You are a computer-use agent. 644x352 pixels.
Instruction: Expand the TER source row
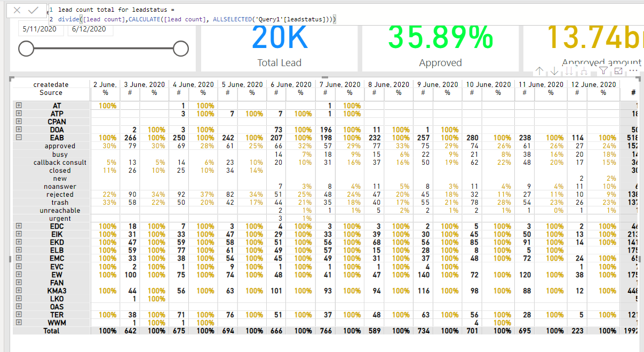point(19,315)
